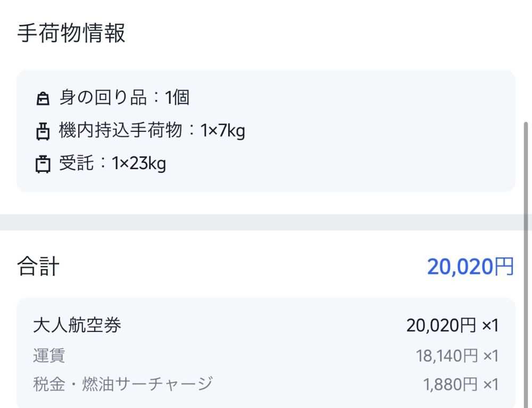The width and height of the screenshot is (532, 408).
Task: Click the personal item handbag icon
Action: tap(43, 98)
